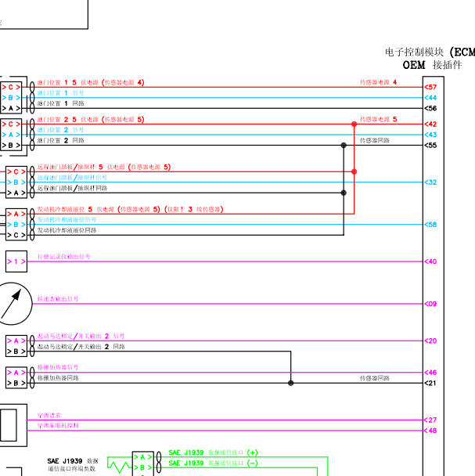Select ECM pin 56
The width and height of the screenshot is (475, 476).
[430, 108]
